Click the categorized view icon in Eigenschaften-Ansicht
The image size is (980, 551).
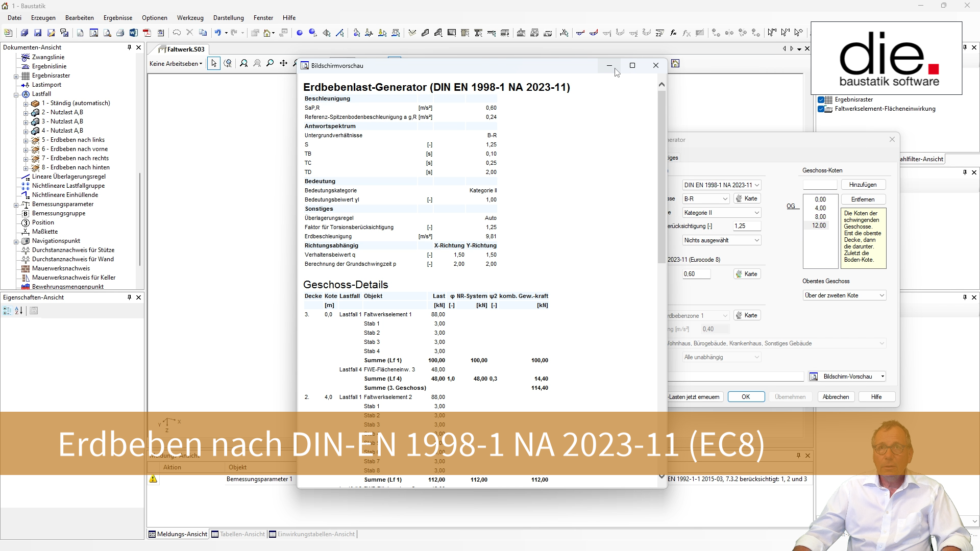pos(7,311)
